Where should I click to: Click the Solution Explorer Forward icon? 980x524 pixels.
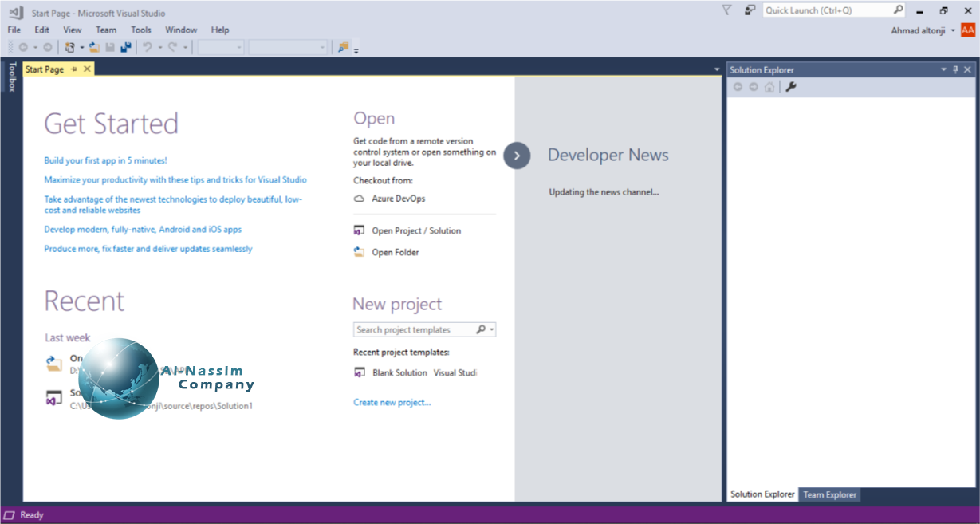(x=754, y=87)
